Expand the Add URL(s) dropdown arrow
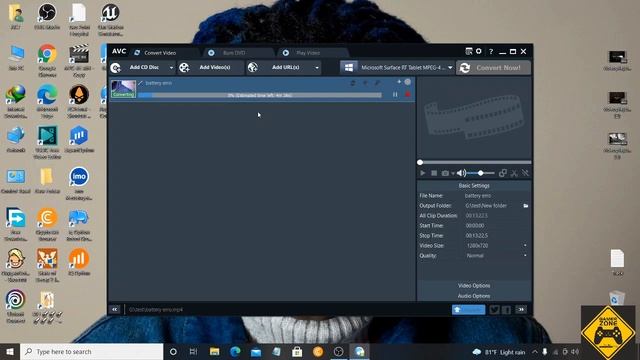Viewport: 640px width, 360px height. coord(317,68)
